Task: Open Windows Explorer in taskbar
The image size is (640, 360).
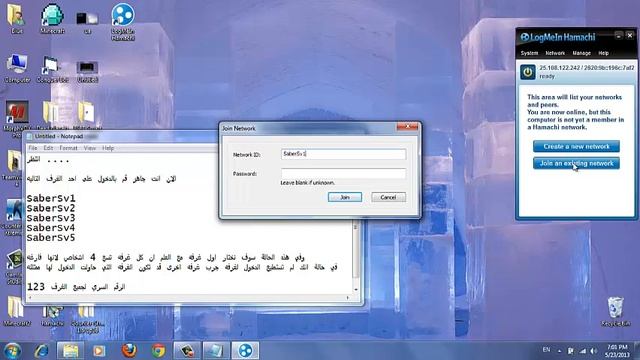Action: point(70,351)
